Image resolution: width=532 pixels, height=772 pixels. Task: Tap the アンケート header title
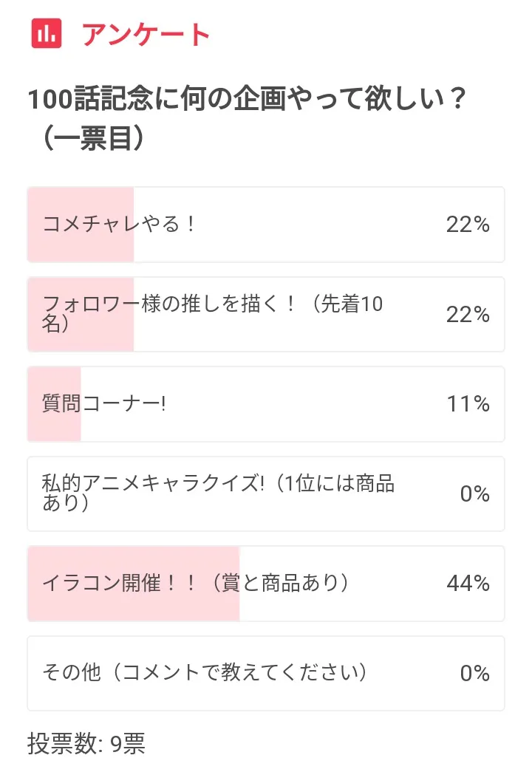146,34
